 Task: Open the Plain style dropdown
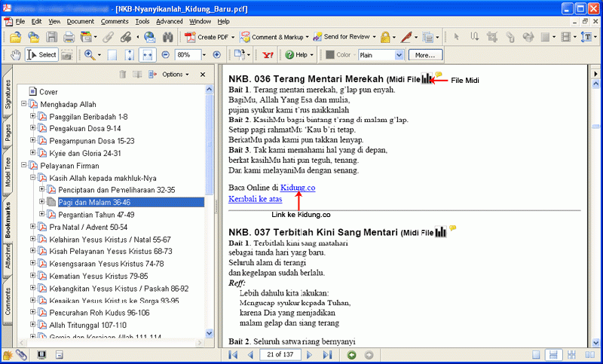(x=399, y=55)
